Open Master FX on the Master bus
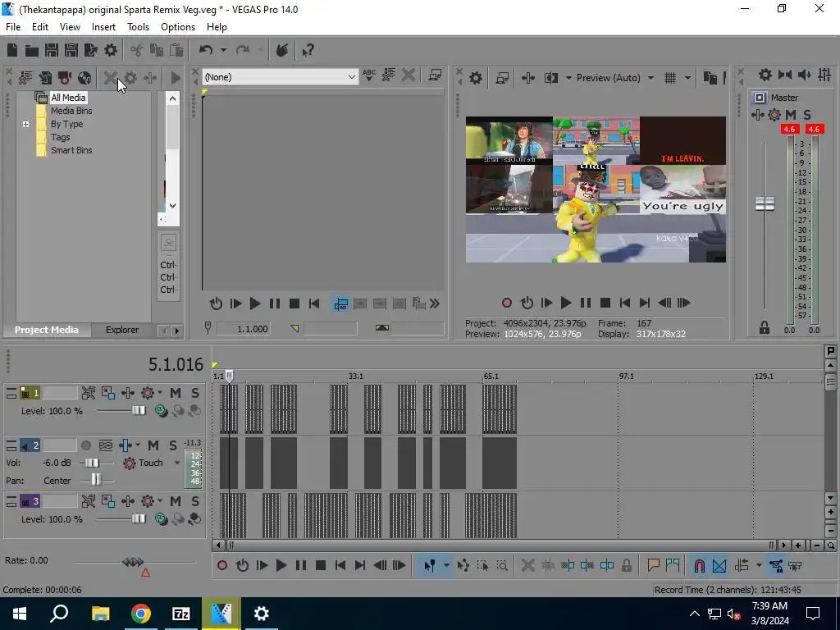840x630 pixels. 757,115
